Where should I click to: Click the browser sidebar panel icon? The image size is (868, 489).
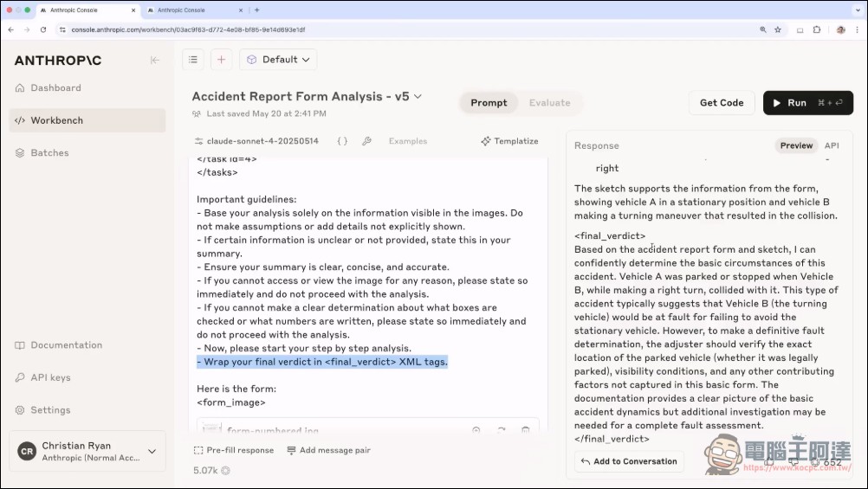coord(800,30)
